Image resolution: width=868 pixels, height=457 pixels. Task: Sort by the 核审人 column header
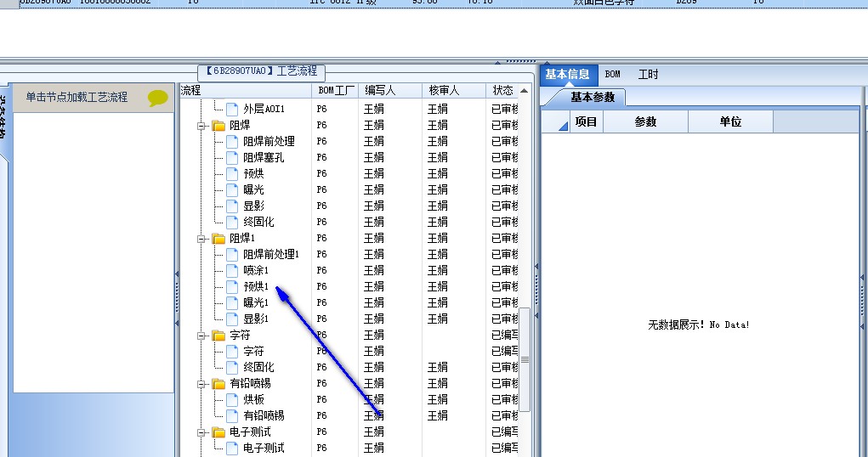tap(454, 90)
